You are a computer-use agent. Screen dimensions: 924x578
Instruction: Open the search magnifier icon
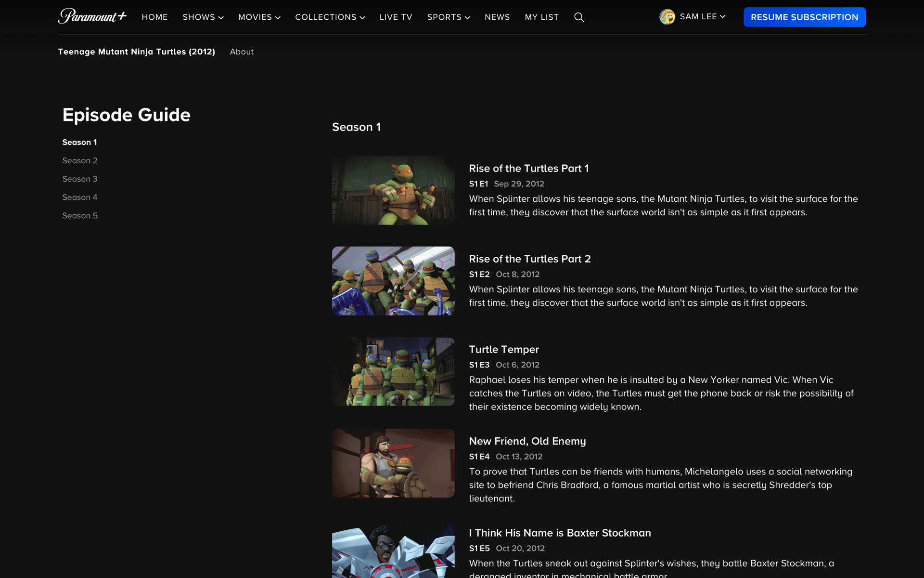[579, 17]
